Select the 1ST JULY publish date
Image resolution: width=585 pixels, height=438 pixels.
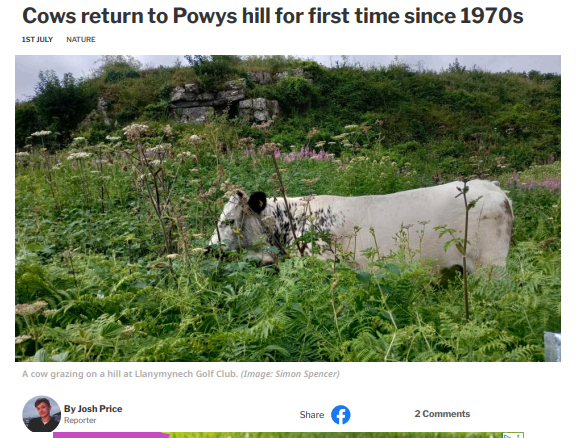click(x=37, y=40)
